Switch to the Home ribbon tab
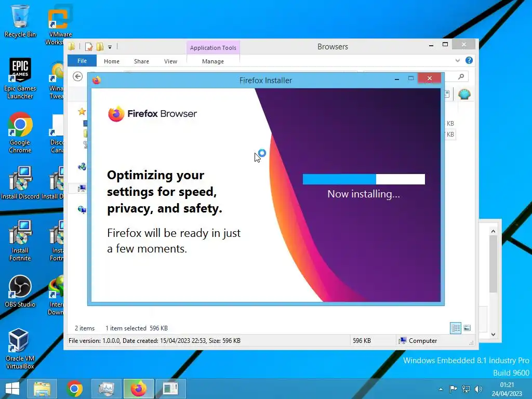The image size is (532, 399). pos(112,61)
